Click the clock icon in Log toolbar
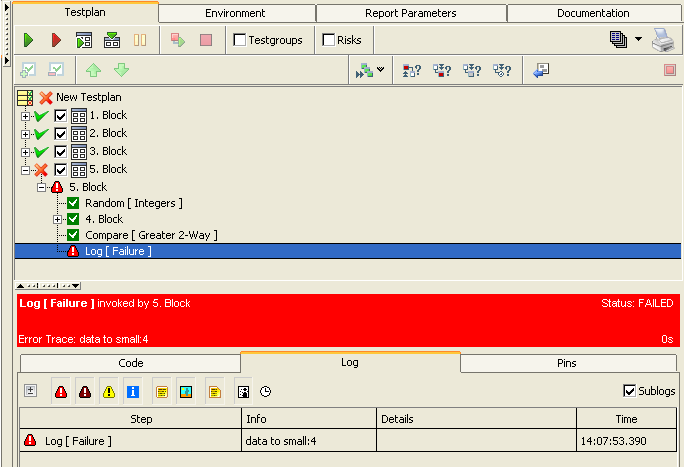The height and width of the screenshot is (467, 684). pos(265,391)
